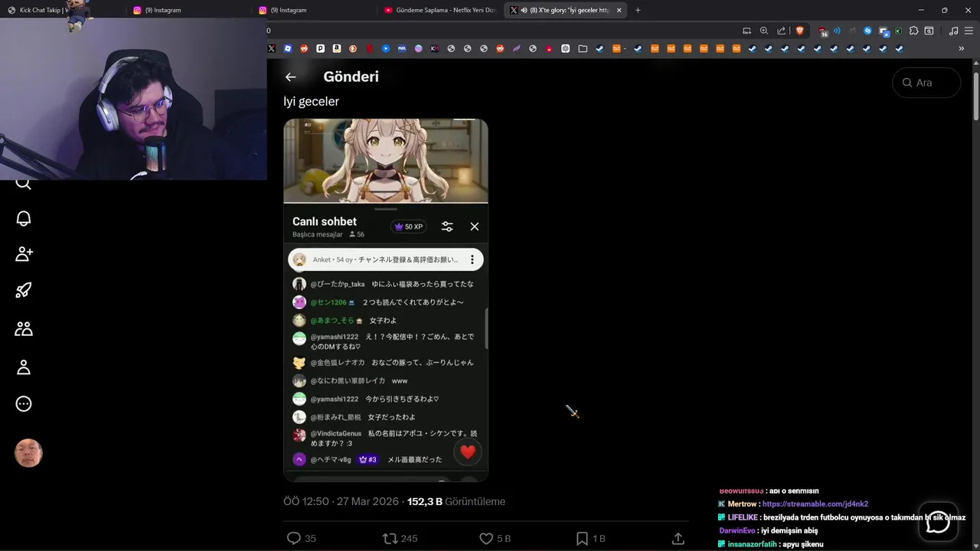Click the cast screen icon in address bar

coord(746,31)
